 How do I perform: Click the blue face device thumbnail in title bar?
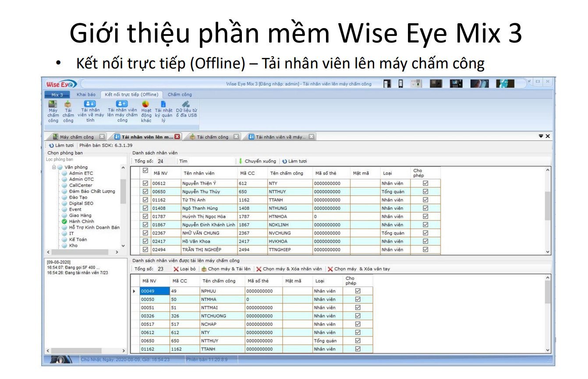505,83
